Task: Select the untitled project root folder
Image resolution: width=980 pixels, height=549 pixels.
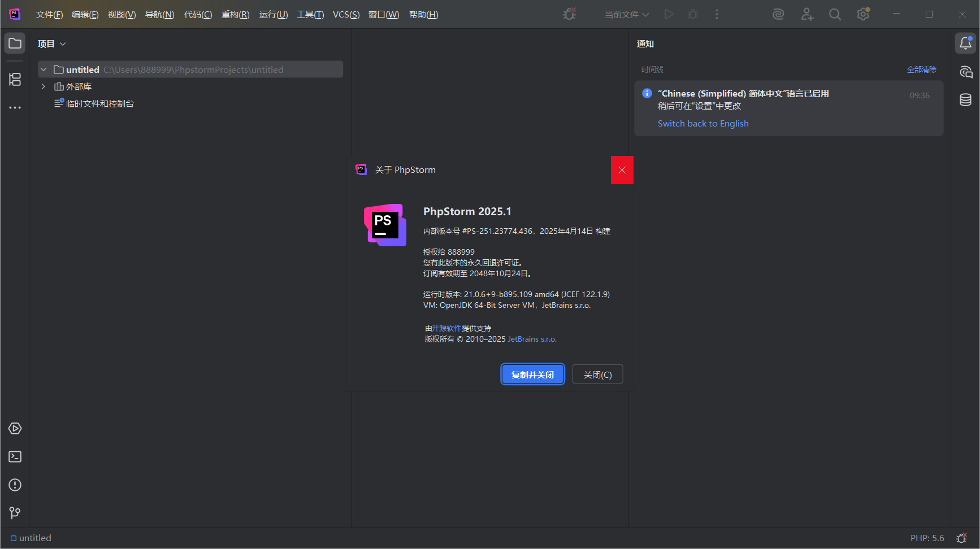Action: (190, 69)
